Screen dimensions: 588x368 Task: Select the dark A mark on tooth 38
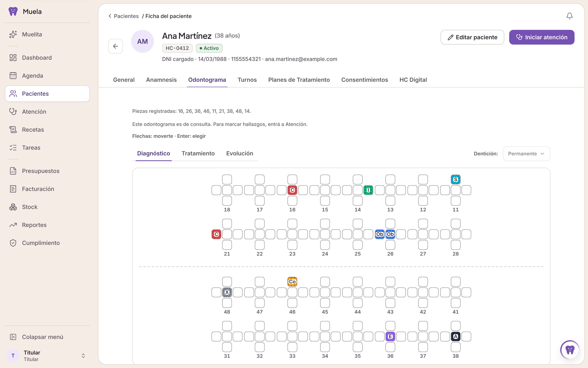click(455, 337)
